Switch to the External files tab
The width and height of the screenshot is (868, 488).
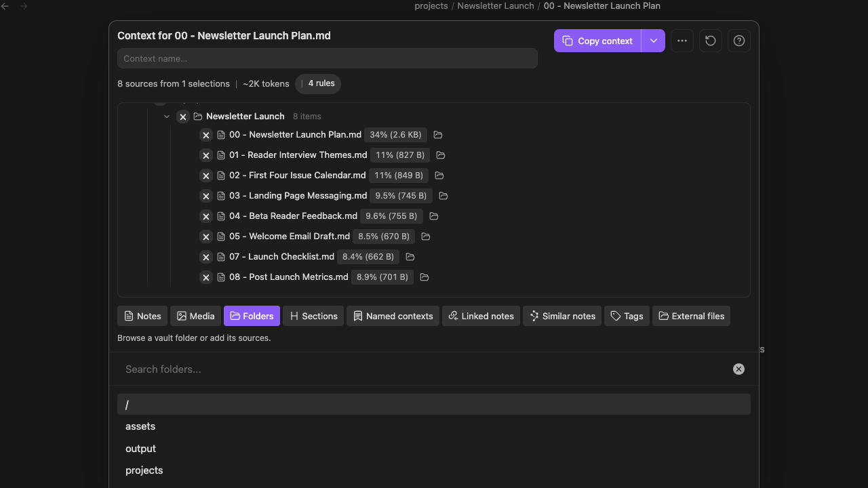click(691, 316)
